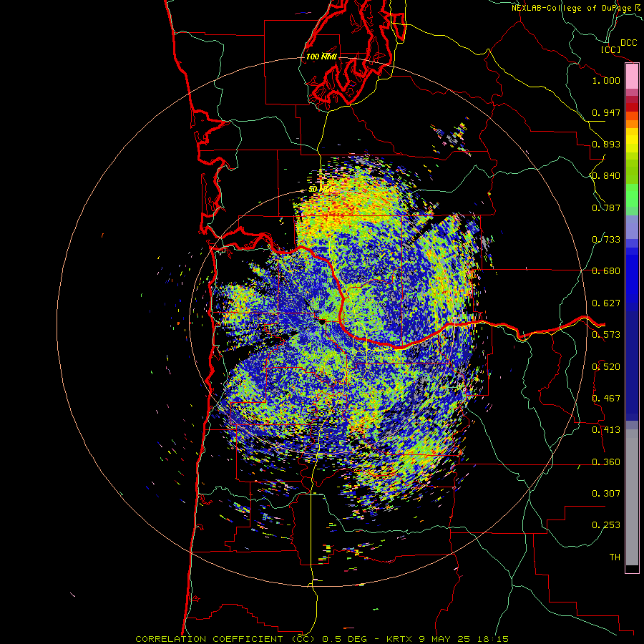This screenshot has width=644, height=644.
Task: Click the Correlation Coefficient KRTX caption at bottom
Action: (x=322, y=639)
